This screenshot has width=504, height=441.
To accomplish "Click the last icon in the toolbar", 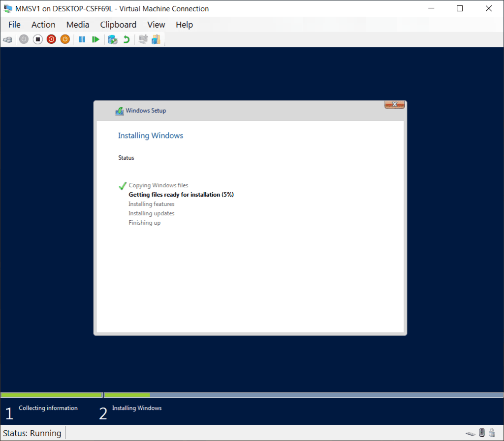I will (156, 39).
